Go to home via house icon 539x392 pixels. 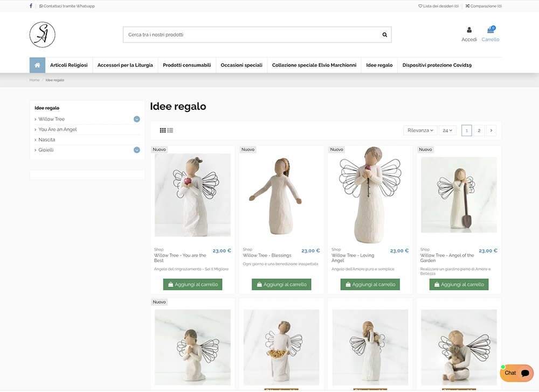point(37,65)
